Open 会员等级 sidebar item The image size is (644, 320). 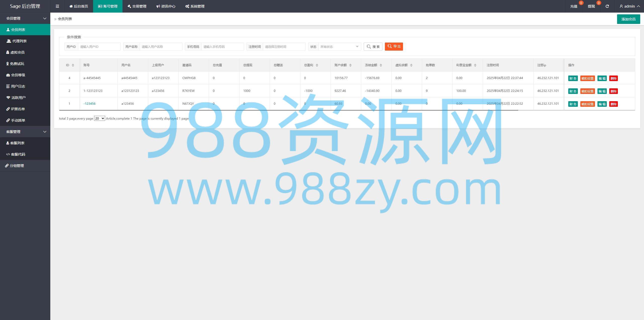click(18, 75)
